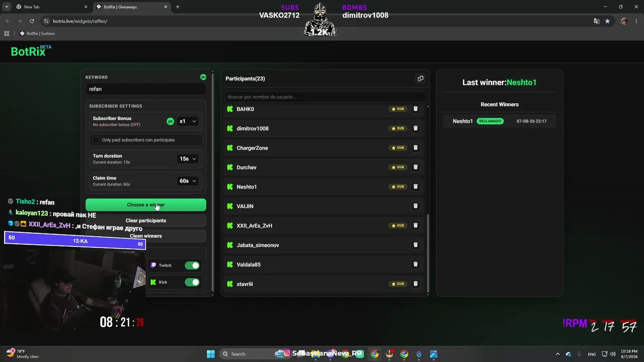Delete stavriii from the participants
Image resolution: width=644 pixels, height=362 pixels.
(416, 284)
